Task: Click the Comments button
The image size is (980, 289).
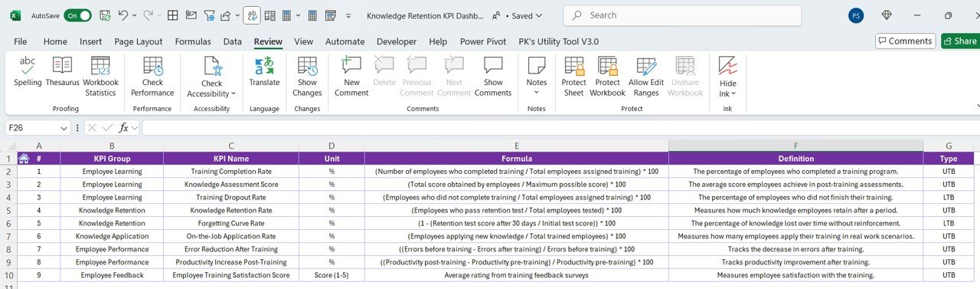Action: [905, 41]
